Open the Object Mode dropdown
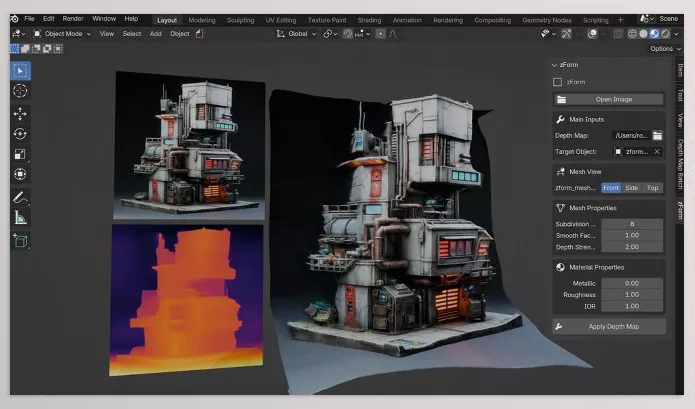Screen dimensions: 695x409 pos(61,33)
